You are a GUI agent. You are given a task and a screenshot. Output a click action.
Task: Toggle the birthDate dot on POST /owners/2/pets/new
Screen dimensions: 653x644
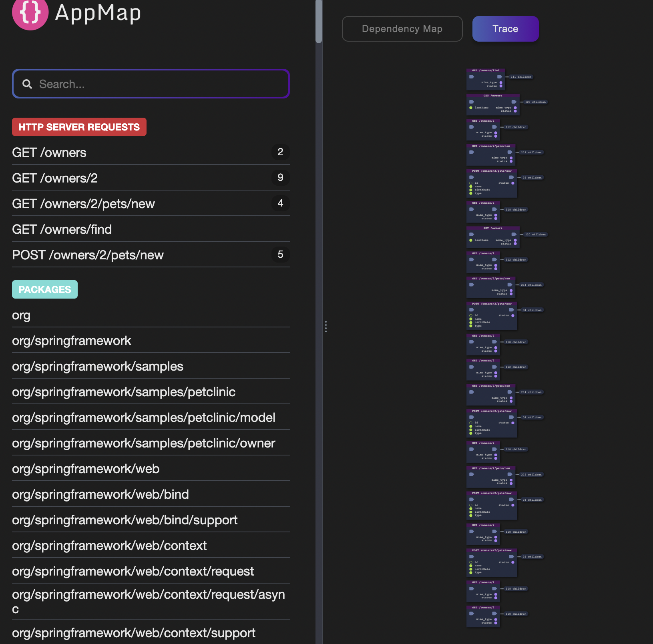coord(470,190)
